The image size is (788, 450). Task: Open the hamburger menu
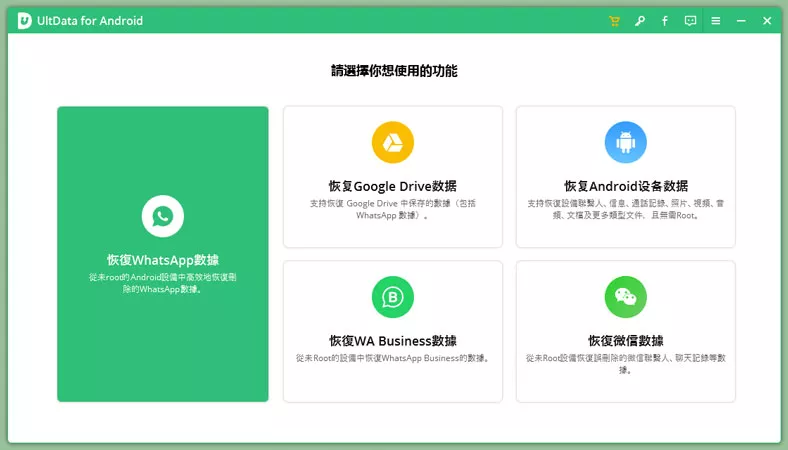click(x=716, y=21)
